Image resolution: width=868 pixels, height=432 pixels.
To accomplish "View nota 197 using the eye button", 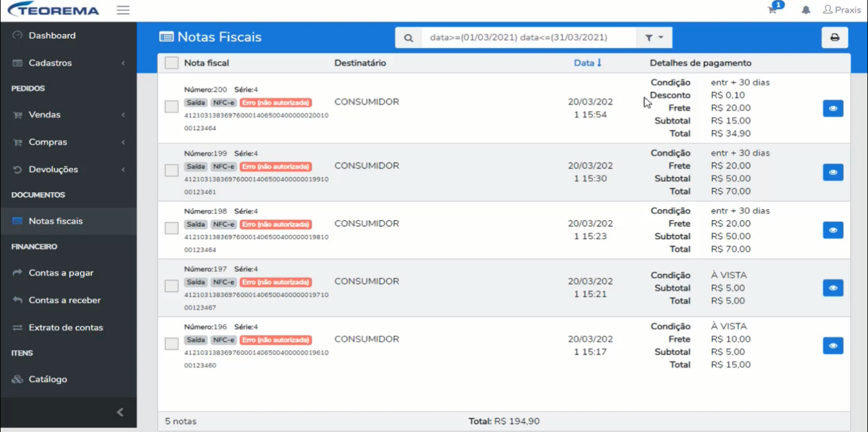I will [x=833, y=288].
